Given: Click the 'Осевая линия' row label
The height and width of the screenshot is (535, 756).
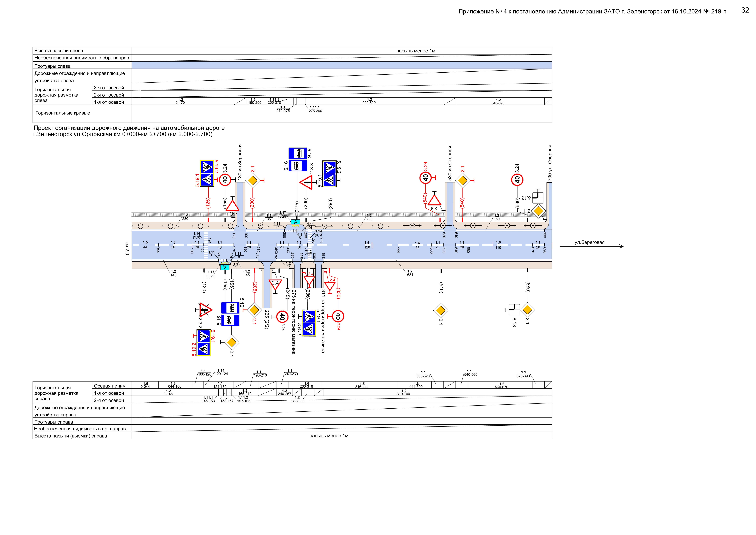Looking at the screenshot, I should pos(110,386).
